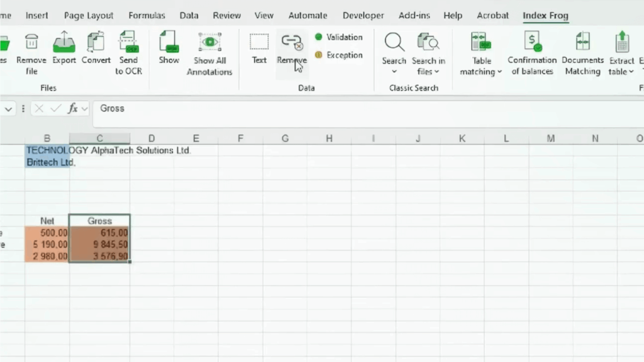Viewport: 644px width, 362px height.
Task: Select column D header
Action: click(x=152, y=138)
